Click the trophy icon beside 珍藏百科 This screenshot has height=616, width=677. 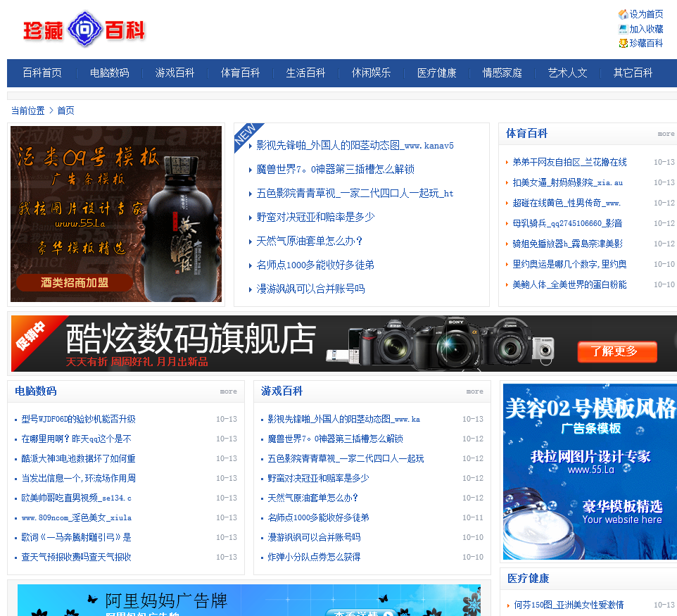point(623,43)
